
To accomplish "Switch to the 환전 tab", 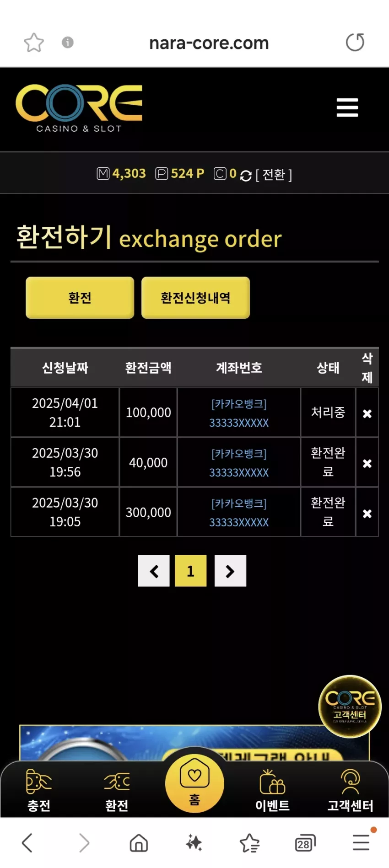I will [80, 298].
